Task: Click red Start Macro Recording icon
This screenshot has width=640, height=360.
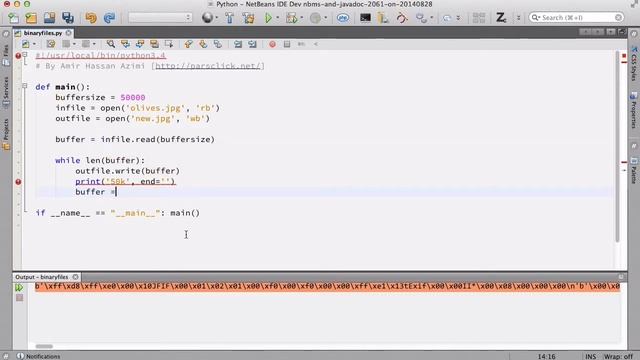Action: pyautogui.click(x=272, y=44)
